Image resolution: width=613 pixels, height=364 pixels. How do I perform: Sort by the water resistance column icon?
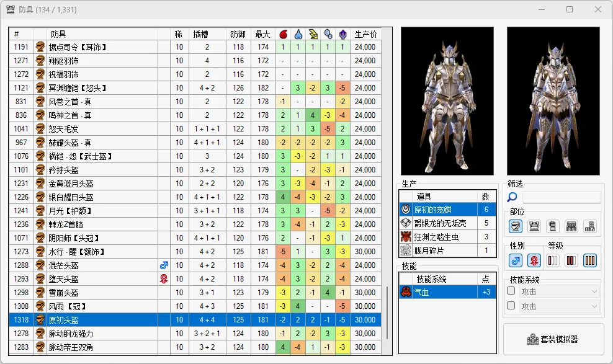298,34
